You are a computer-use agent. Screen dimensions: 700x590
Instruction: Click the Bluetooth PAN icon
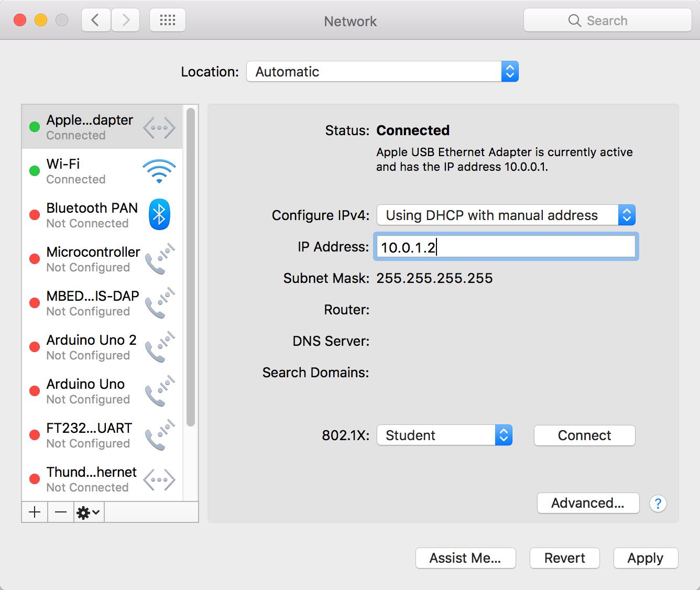(159, 215)
